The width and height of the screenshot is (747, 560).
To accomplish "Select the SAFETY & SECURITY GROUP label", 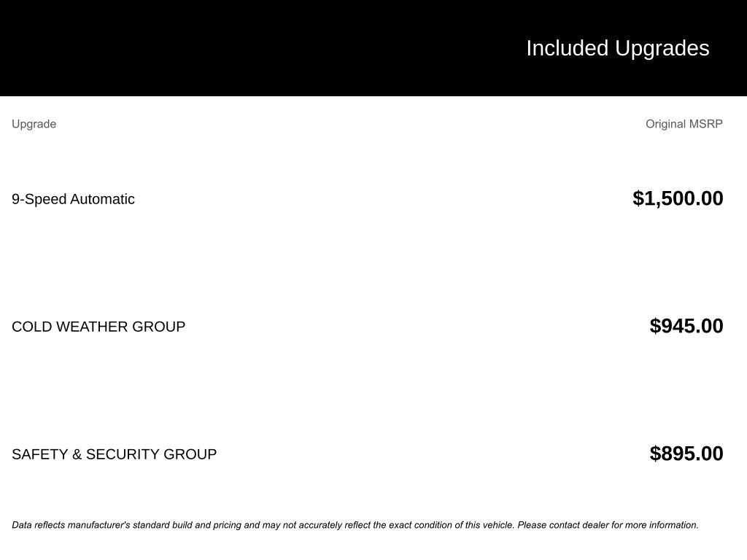I will 114,454.
